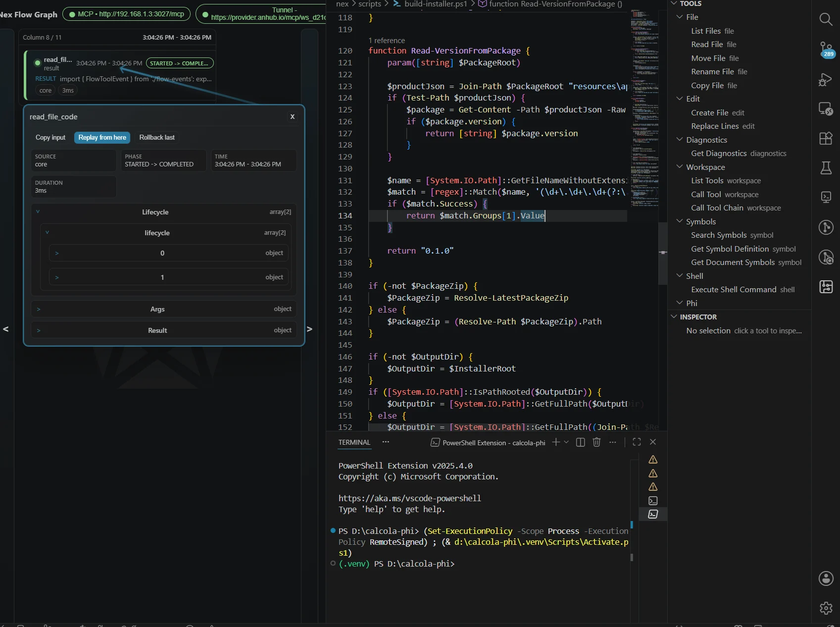Open circuit board extension icon
This screenshot has width=840, height=627.
(826, 287)
